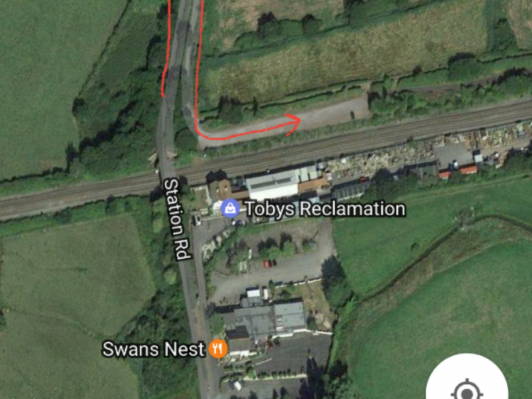The width and height of the screenshot is (532, 399).
Task: Open the Swans Nest place label
Action: pyautogui.click(x=153, y=349)
